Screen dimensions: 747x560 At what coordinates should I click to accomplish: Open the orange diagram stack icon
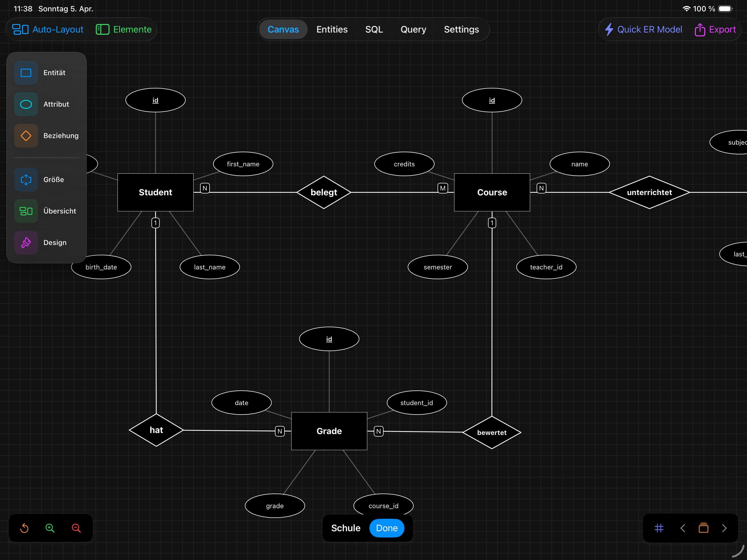(704, 528)
